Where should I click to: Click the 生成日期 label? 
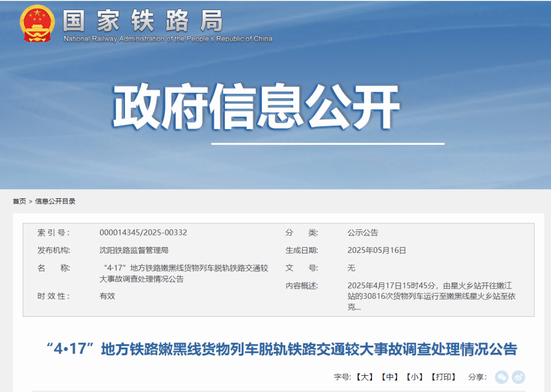point(302,250)
